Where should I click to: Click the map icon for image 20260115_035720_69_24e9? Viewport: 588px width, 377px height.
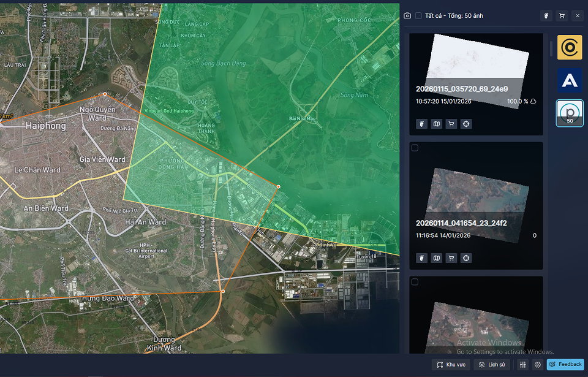click(436, 124)
